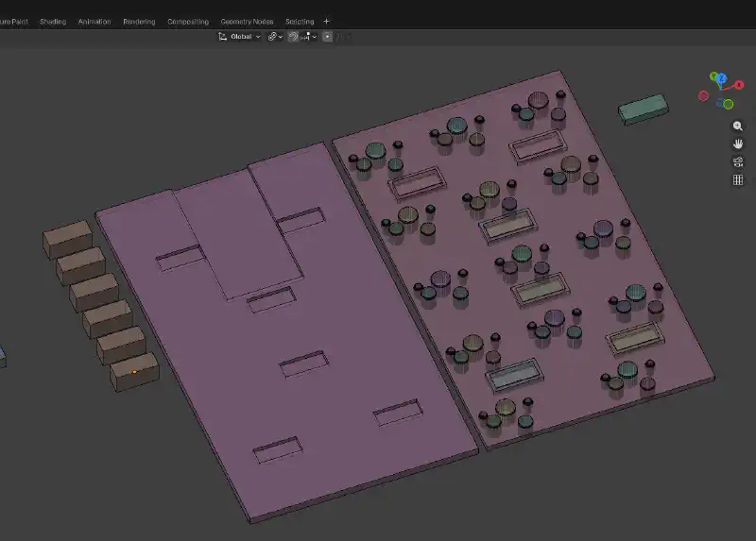Click the negative Z blue circle on the gizmo
756x541 pixels.
[x=720, y=103]
